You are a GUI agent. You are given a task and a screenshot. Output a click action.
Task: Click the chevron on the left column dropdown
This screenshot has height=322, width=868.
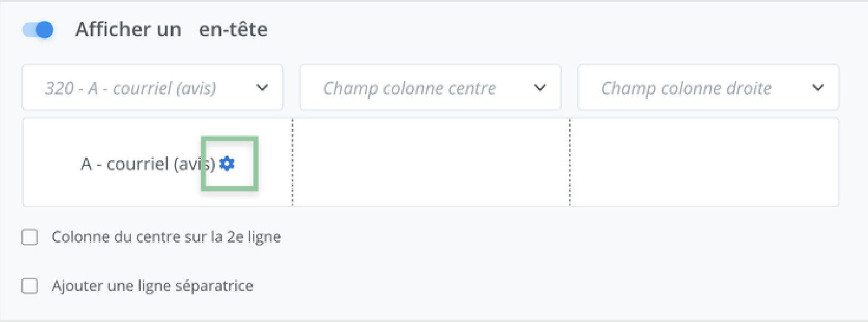[262, 88]
